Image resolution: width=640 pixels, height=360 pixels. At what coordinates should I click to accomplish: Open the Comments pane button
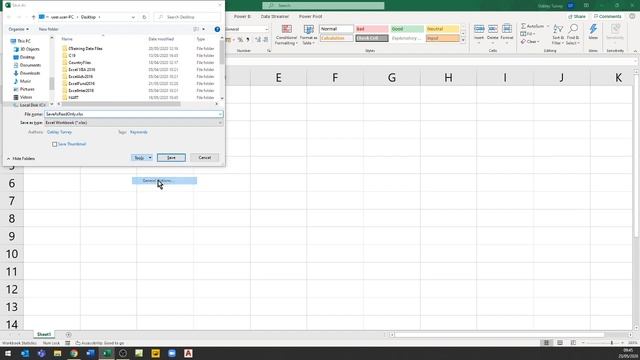pyautogui.click(x=608, y=16)
